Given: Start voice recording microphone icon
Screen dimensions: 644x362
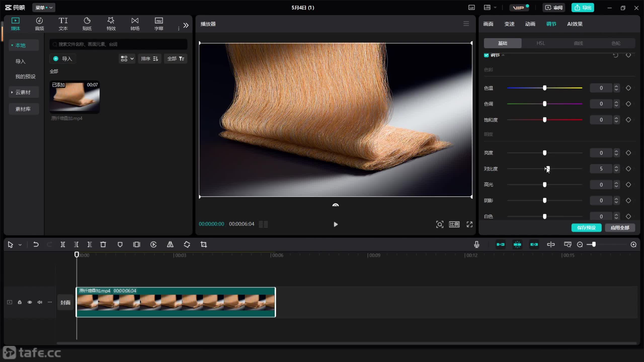Looking at the screenshot, I should [476, 244].
